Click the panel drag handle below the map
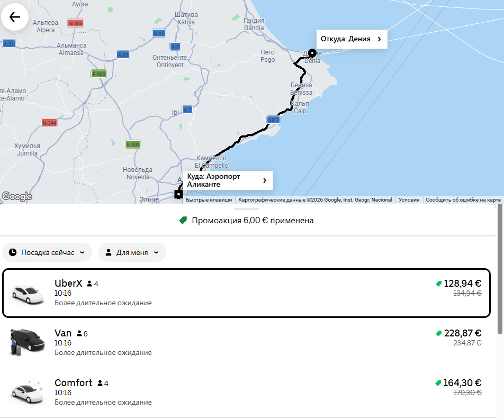Viewport: 504px width, 420px height. pos(247,209)
